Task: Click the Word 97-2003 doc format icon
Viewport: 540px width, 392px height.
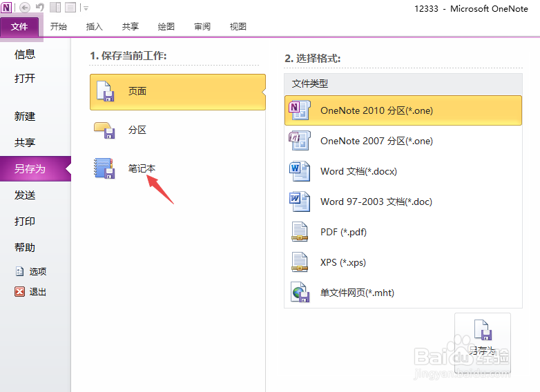Action: [x=299, y=202]
